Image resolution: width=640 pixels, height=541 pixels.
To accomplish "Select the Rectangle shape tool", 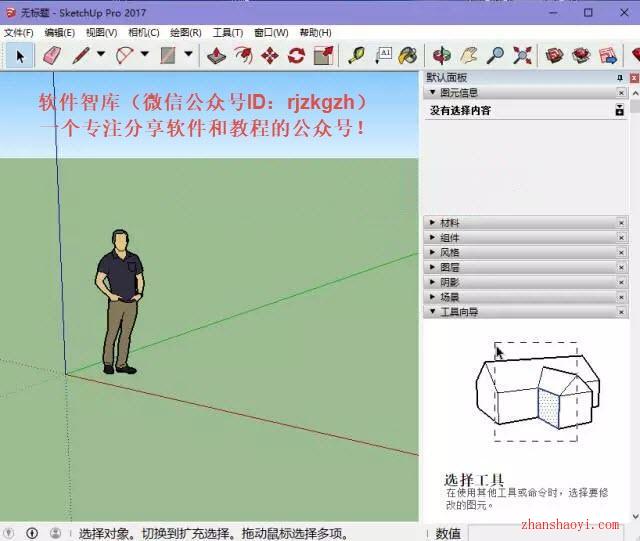I will [x=168, y=56].
